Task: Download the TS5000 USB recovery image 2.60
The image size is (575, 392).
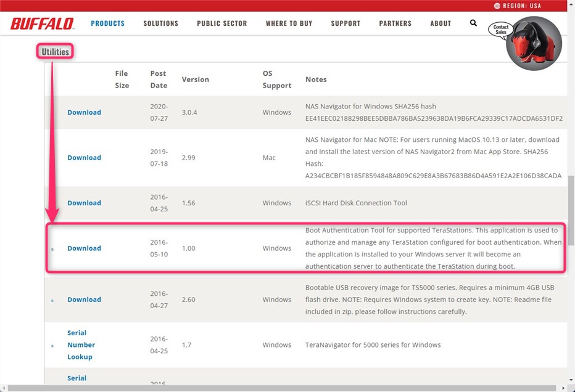Action: [x=84, y=300]
